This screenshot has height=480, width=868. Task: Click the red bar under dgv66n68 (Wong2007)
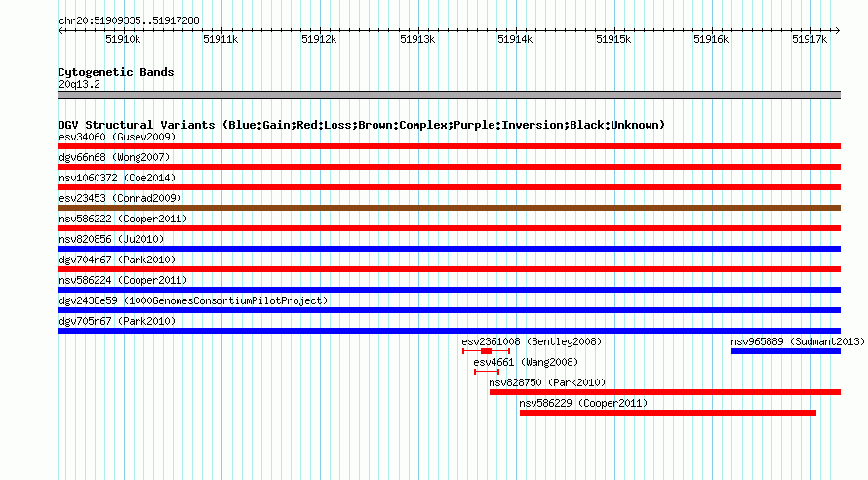(x=449, y=167)
